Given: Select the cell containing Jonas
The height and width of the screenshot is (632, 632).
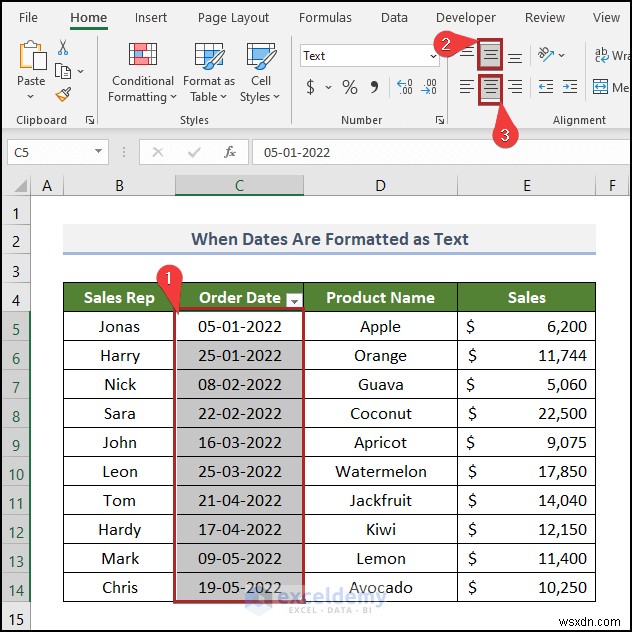Looking at the screenshot, I should tap(119, 326).
